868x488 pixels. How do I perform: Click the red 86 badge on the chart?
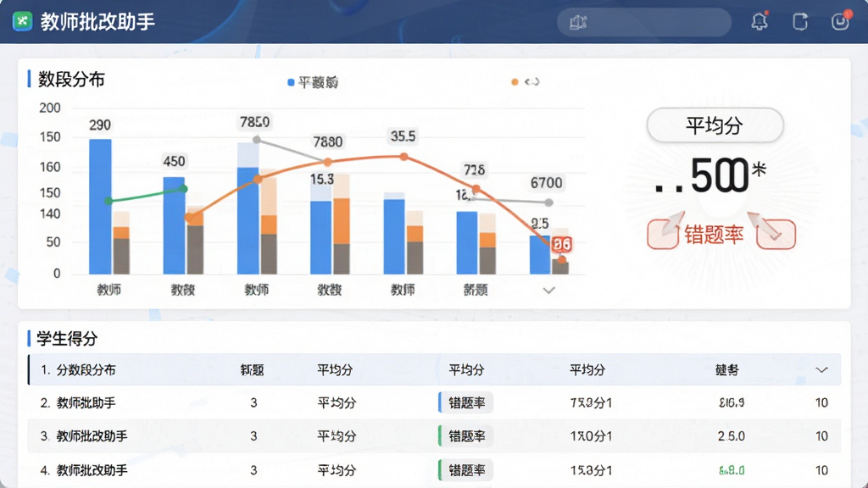[562, 244]
